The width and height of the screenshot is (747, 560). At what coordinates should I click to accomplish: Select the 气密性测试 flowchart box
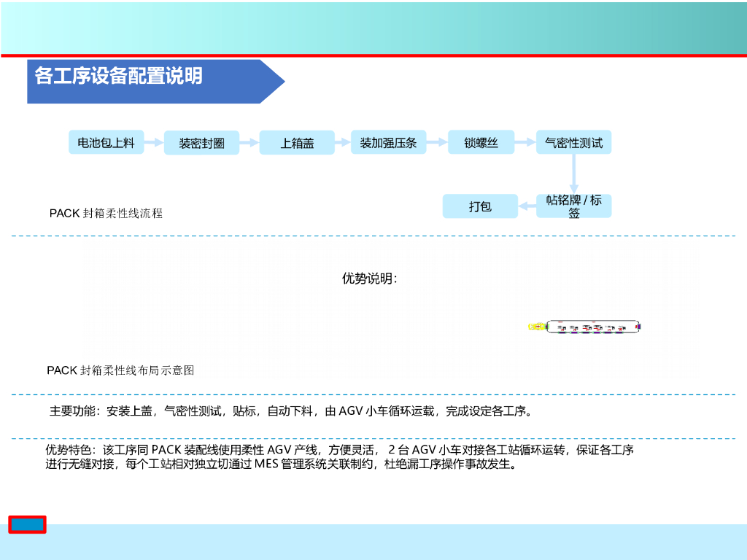click(573, 142)
